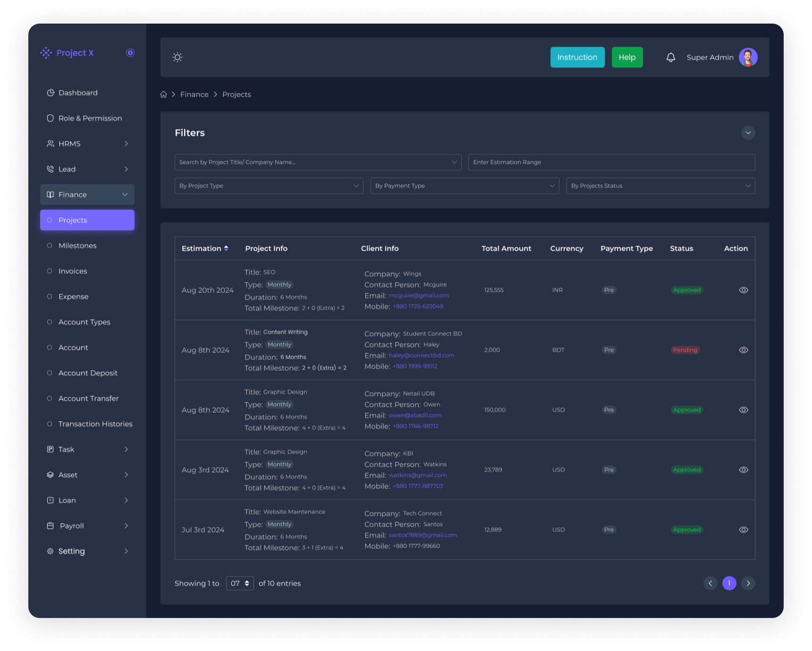The width and height of the screenshot is (812, 651).
Task: Click the Task board icon
Action: coord(51,450)
